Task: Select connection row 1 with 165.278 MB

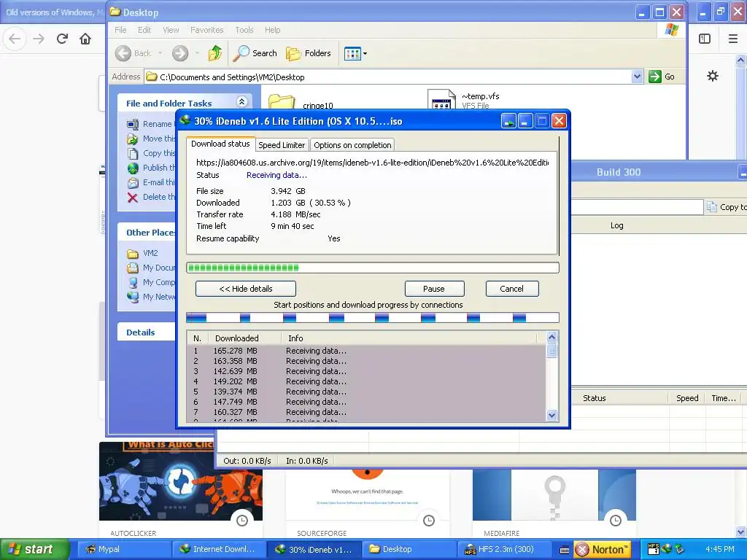Action: tap(367, 351)
